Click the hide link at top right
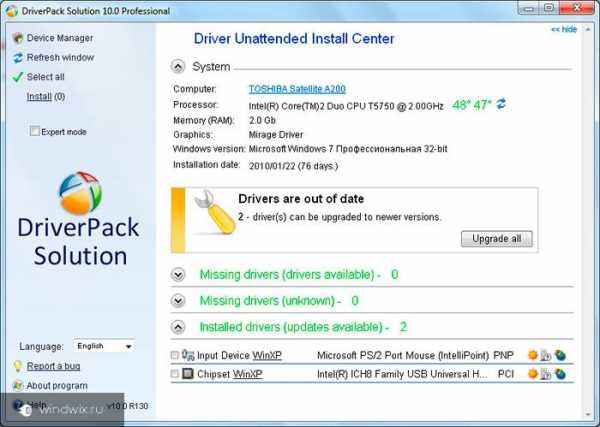 pos(564,29)
